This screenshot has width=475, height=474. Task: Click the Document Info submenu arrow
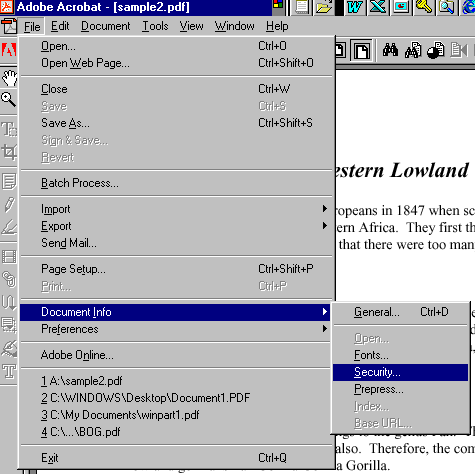pyautogui.click(x=325, y=312)
